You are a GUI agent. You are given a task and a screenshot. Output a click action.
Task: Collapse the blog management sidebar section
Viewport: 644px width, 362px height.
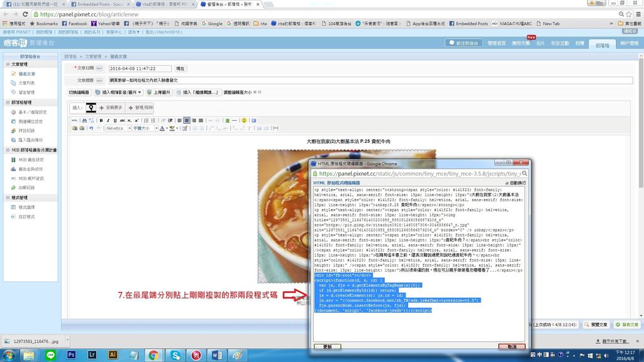(x=8, y=102)
